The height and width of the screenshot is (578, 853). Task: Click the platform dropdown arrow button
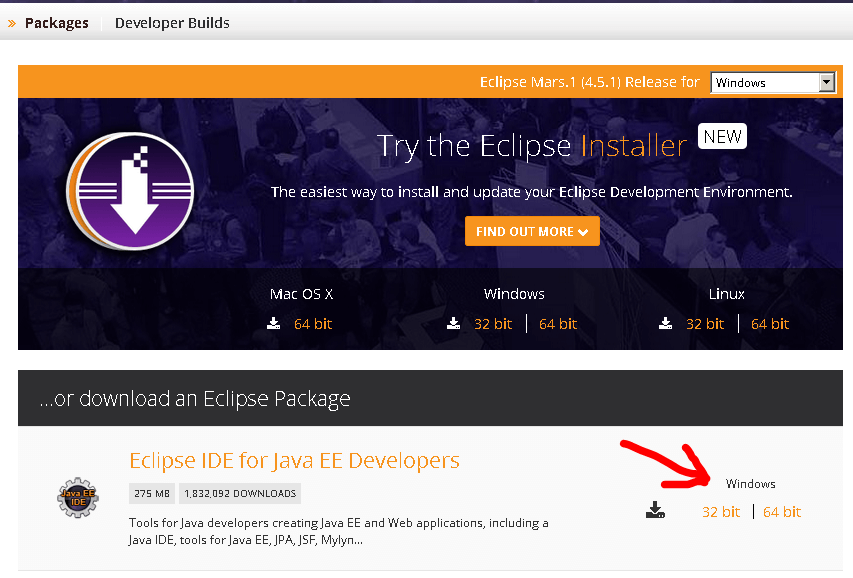(827, 83)
